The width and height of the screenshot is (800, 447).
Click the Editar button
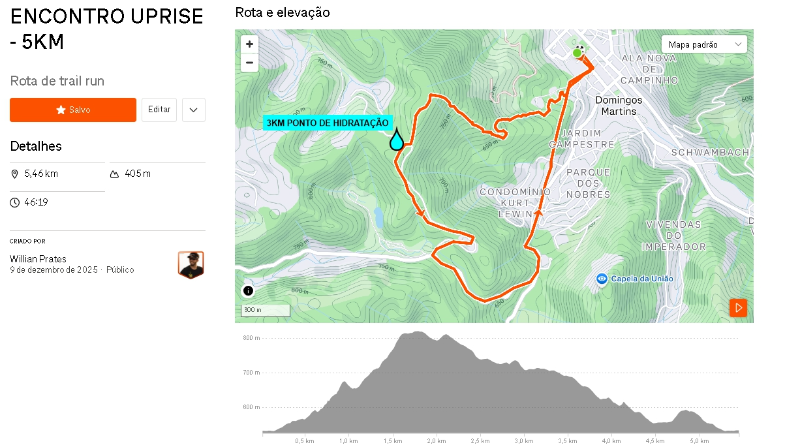click(159, 109)
